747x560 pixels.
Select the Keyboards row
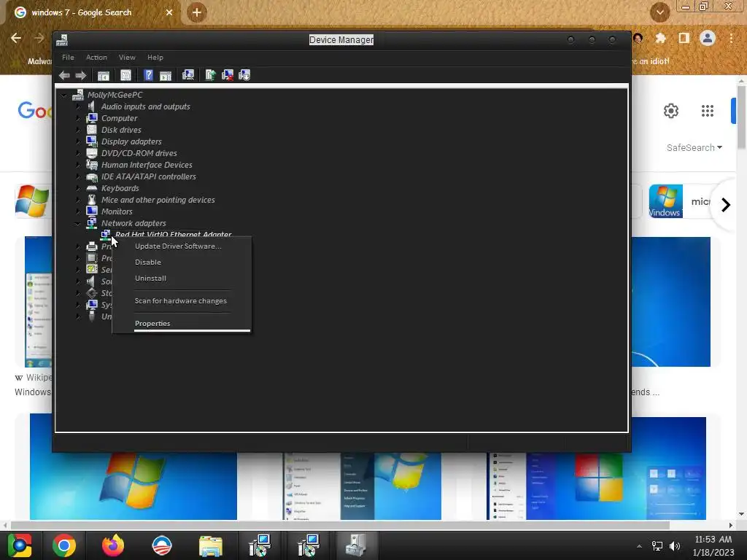point(120,188)
